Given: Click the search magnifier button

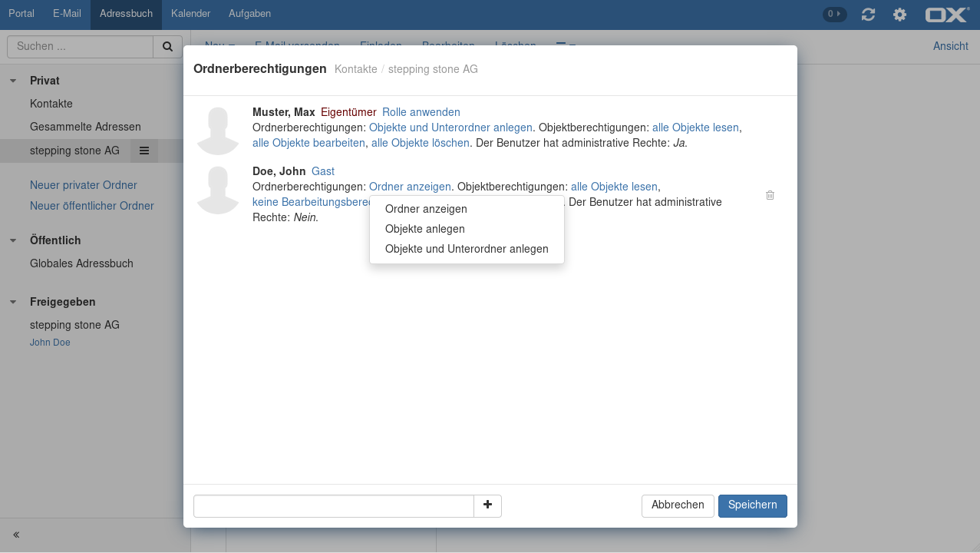Looking at the screenshot, I should (x=167, y=47).
